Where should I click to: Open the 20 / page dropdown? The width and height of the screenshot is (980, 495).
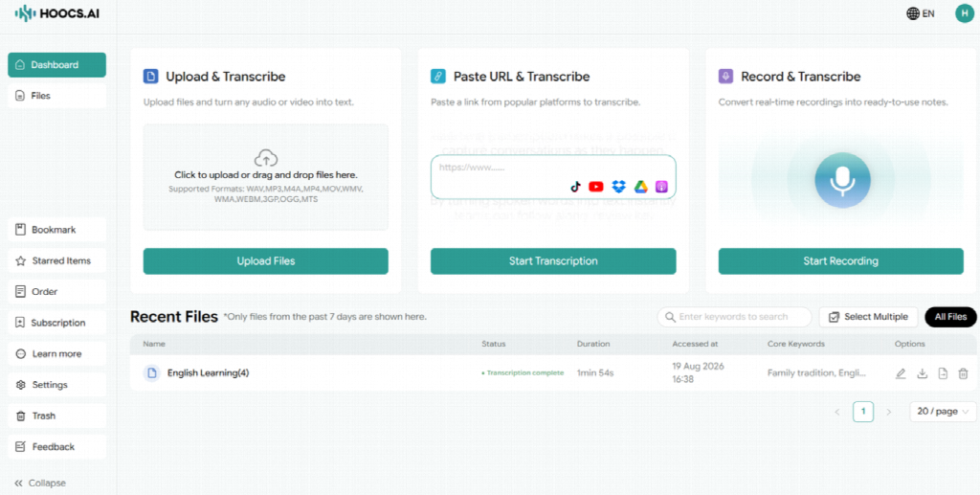pos(943,412)
